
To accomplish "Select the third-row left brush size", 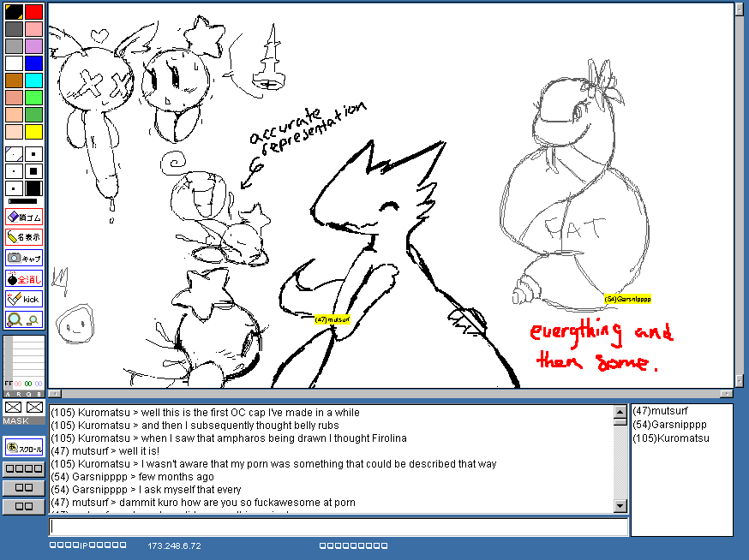I will tap(14, 188).
